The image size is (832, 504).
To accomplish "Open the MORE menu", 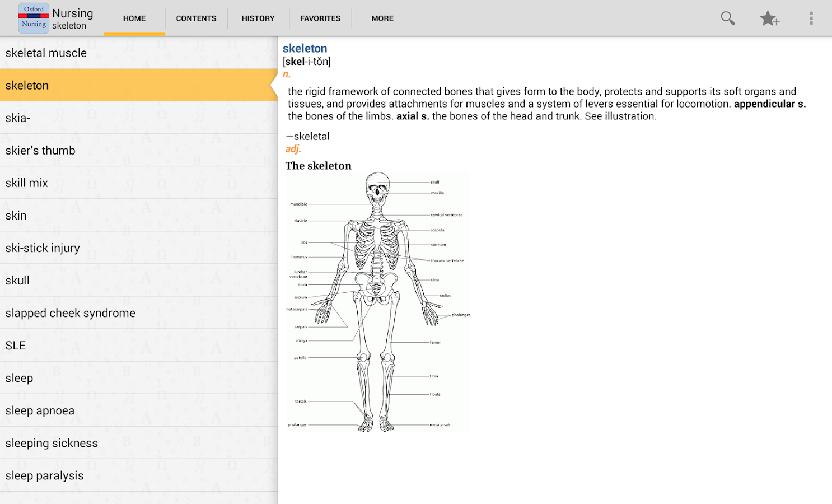I will tap(382, 18).
